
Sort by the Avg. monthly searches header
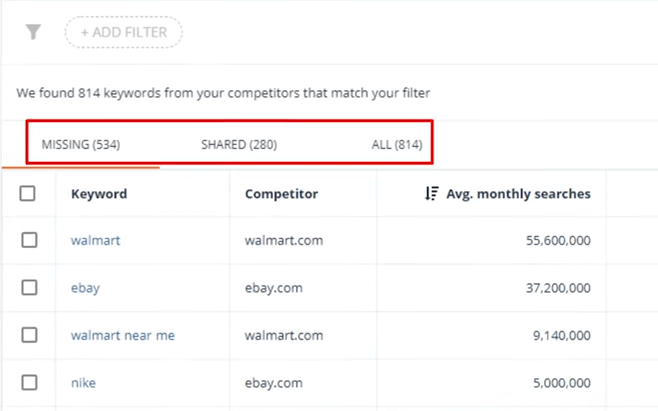click(518, 194)
